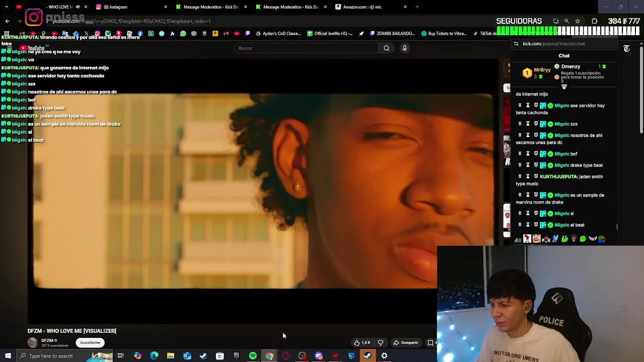The height and width of the screenshot is (362, 644).
Task: Click shield icon on Migsh 'el beat' message
Action: 536,225
